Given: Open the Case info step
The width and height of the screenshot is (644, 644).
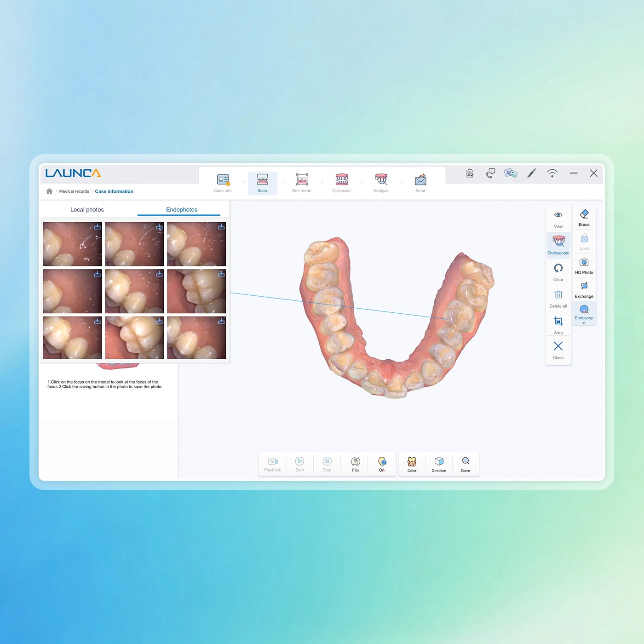Looking at the screenshot, I should tap(223, 183).
